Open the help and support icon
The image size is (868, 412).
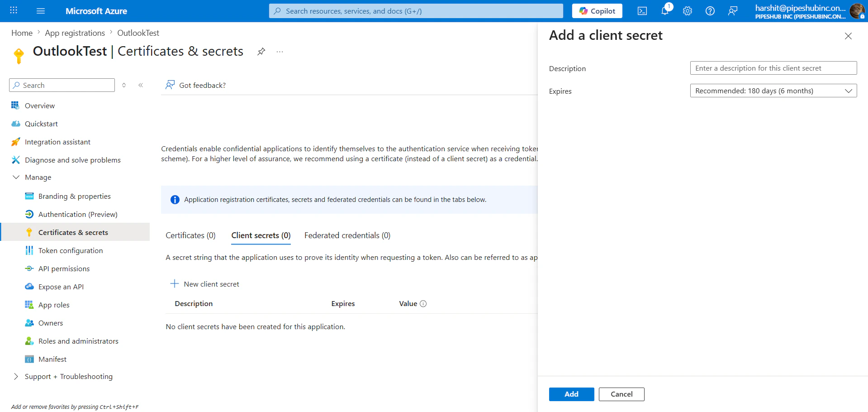710,10
